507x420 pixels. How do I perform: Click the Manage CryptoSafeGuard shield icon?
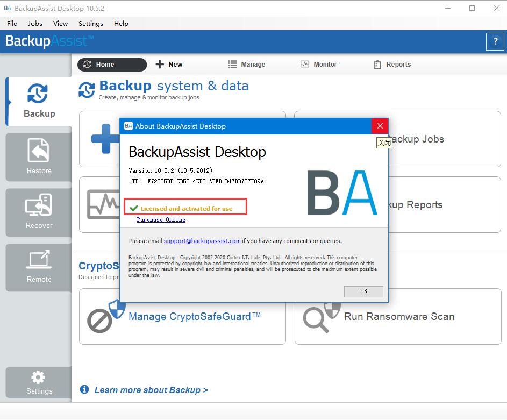(106, 317)
